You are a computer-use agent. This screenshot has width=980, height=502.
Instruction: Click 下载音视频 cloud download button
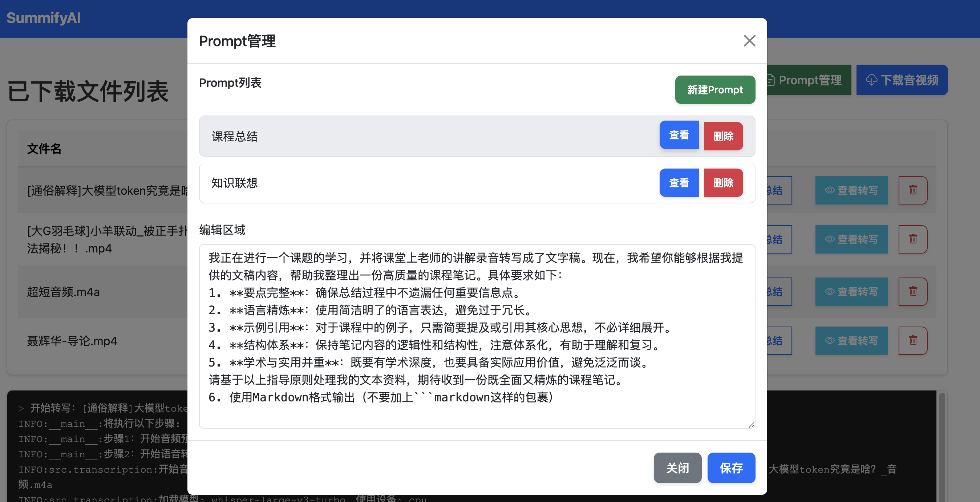click(x=902, y=80)
